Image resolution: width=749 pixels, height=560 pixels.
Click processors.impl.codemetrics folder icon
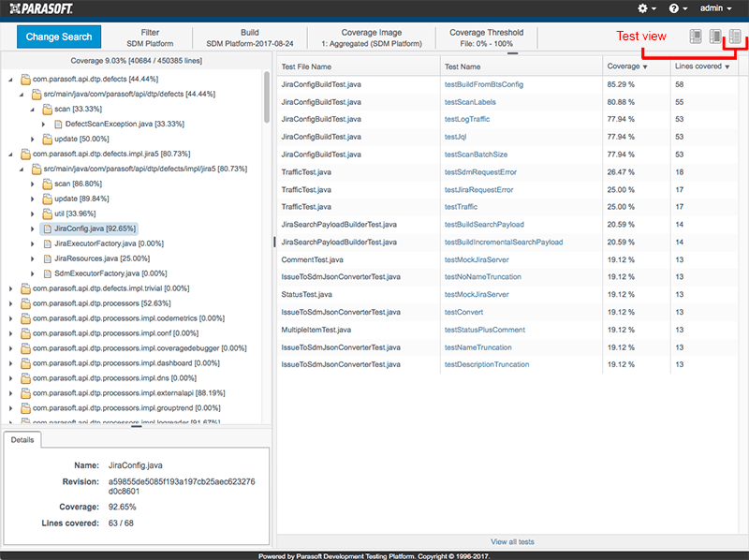tap(25, 318)
